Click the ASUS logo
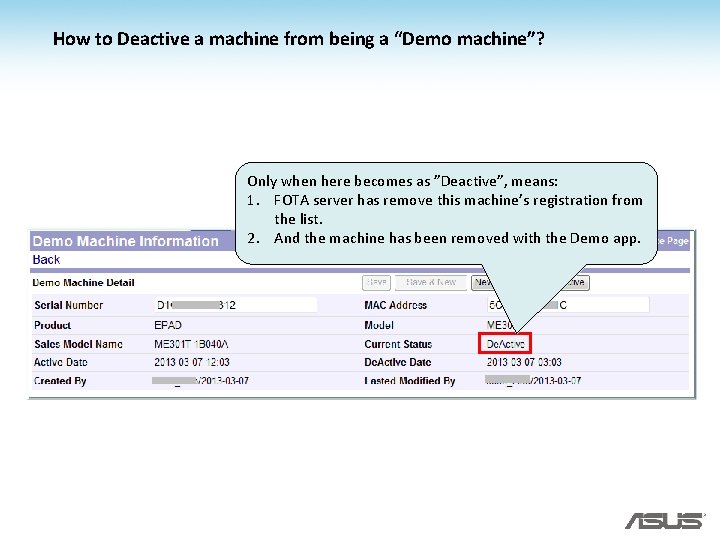The width and height of the screenshot is (720, 540). tap(664, 521)
